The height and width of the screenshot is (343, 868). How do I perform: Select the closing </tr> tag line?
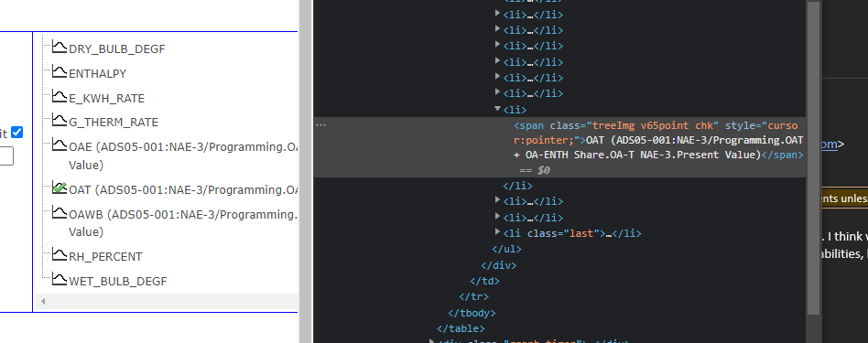pyautogui.click(x=473, y=297)
